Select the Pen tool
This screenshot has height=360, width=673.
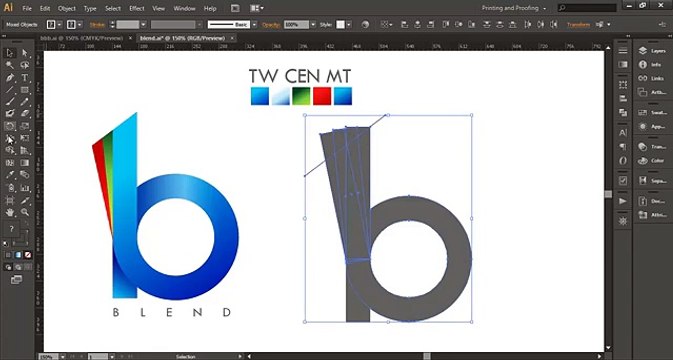tap(10, 78)
